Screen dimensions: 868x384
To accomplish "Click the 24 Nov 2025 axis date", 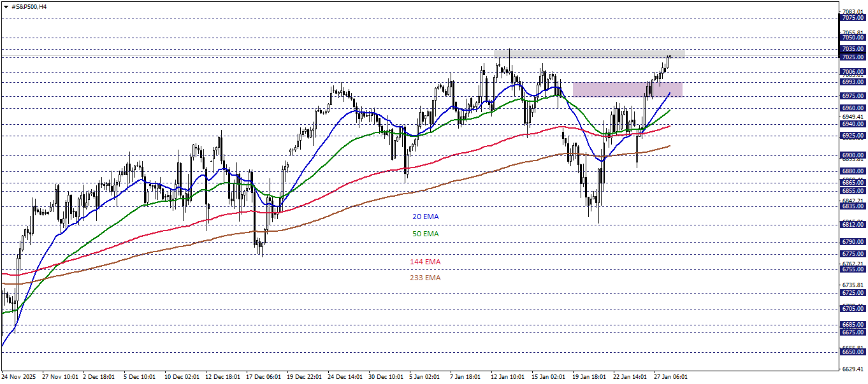I will pos(19,376).
